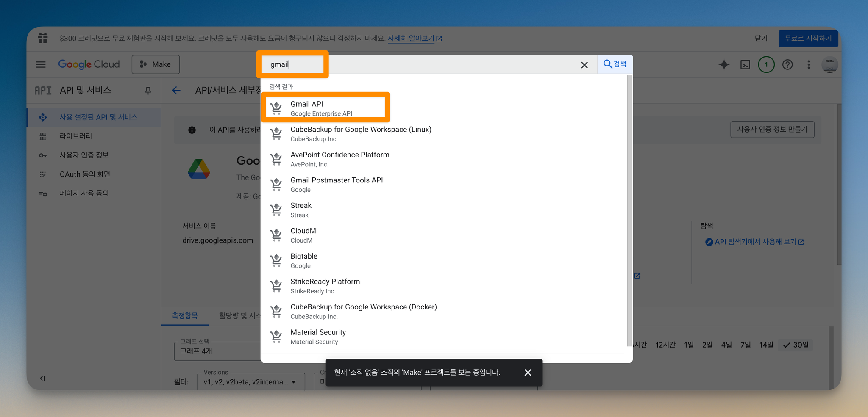This screenshot has height=417, width=868.
Task: Click the page's right-side scrollbar
Action: click(839, 185)
